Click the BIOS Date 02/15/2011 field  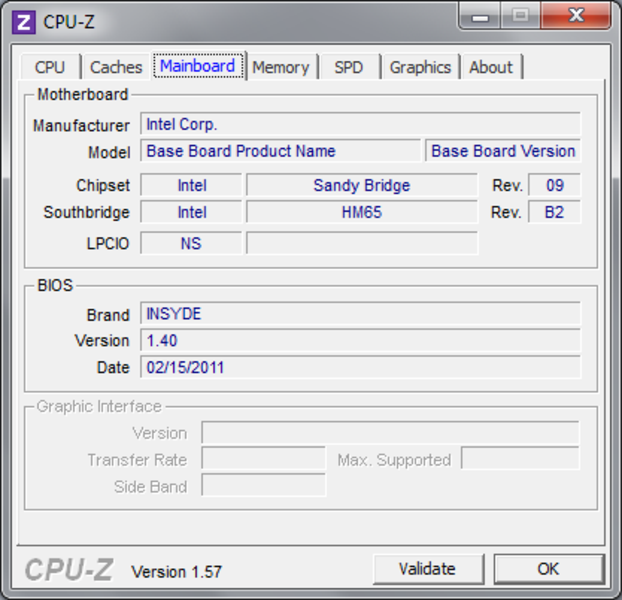click(x=361, y=367)
